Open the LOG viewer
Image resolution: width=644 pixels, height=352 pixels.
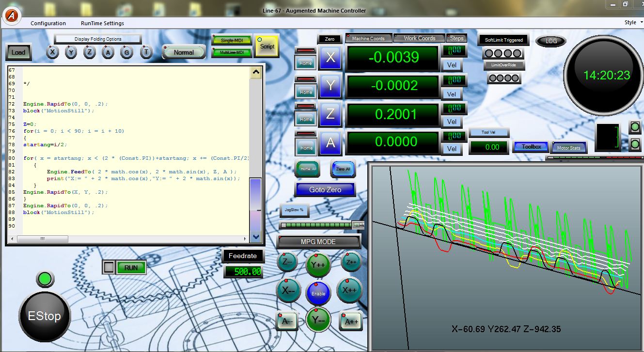[550, 41]
